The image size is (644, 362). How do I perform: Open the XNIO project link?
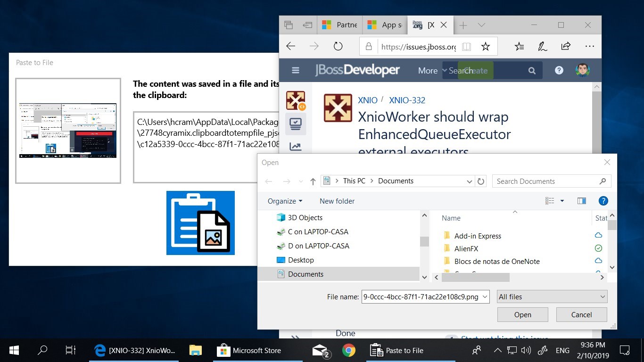[368, 100]
